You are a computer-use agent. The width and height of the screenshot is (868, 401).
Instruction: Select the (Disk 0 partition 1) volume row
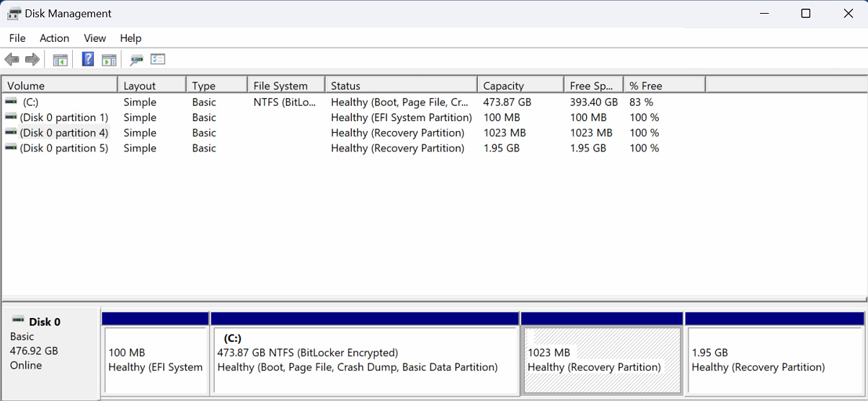353,118
